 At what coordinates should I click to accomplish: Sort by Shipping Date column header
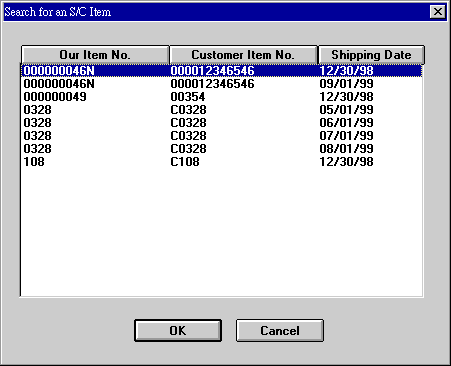tap(371, 55)
